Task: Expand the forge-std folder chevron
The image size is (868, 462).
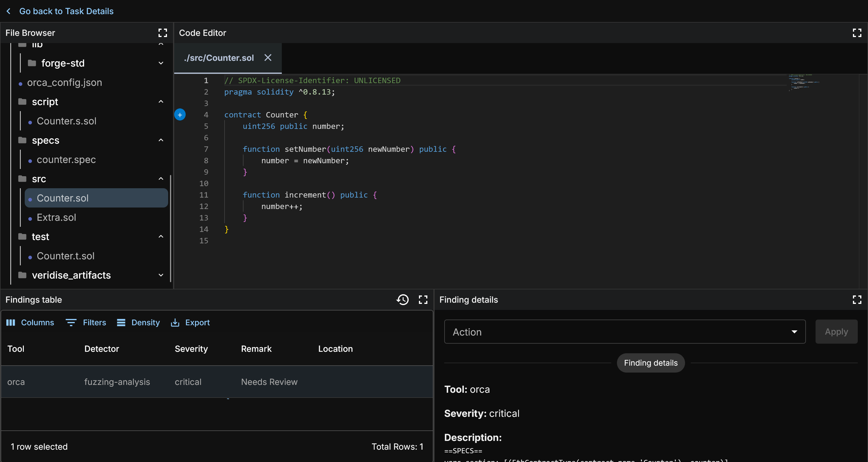Action: (x=161, y=63)
